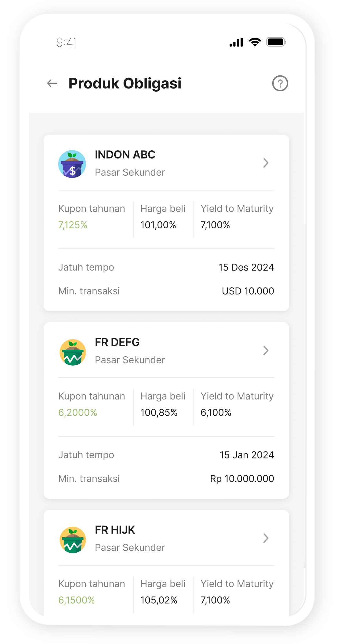Open the INDON ABC bond title
The width and height of the screenshot is (338, 644).
click(125, 155)
